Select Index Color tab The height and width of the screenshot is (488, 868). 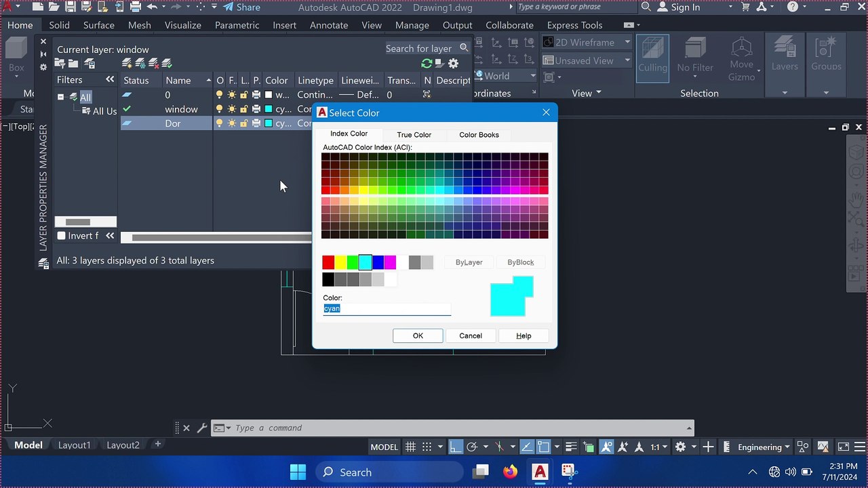coord(349,134)
